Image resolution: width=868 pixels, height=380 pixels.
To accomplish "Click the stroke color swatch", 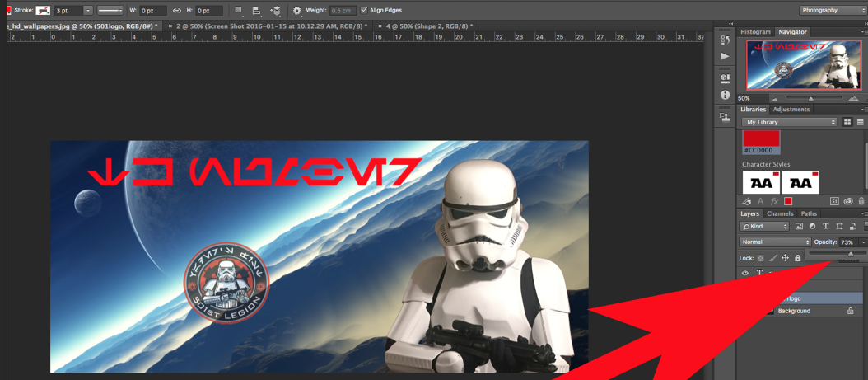I will pos(43,11).
